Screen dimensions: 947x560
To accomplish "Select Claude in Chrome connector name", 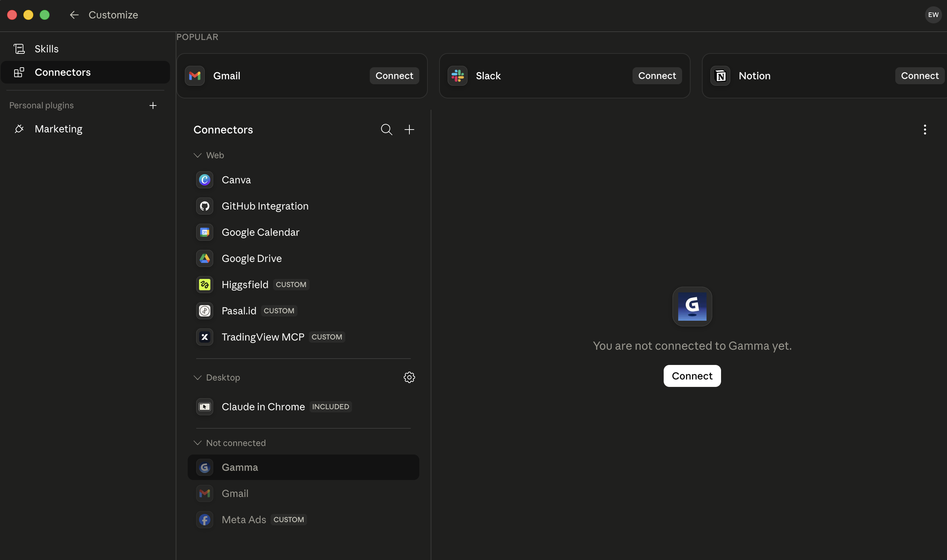I will point(263,407).
